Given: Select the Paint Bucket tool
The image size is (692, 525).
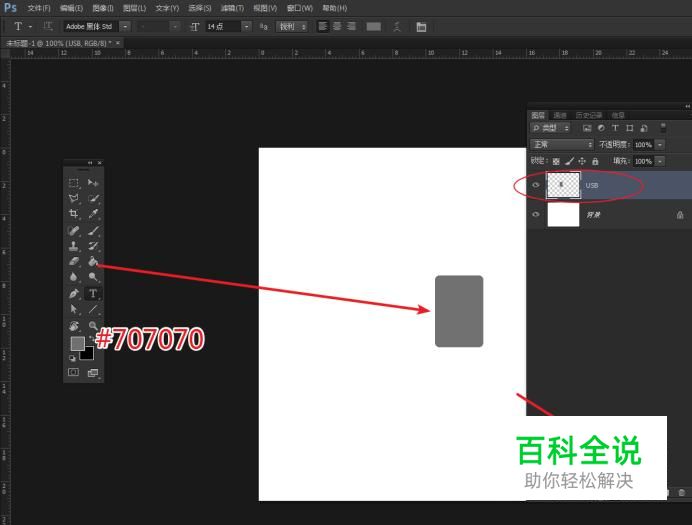Looking at the screenshot, I should [x=92, y=261].
